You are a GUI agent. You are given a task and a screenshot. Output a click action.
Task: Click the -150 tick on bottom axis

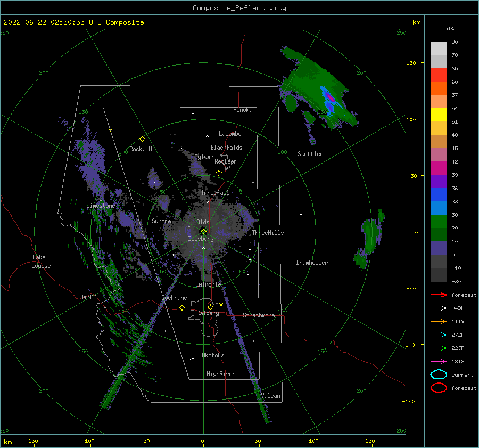pos(31,441)
